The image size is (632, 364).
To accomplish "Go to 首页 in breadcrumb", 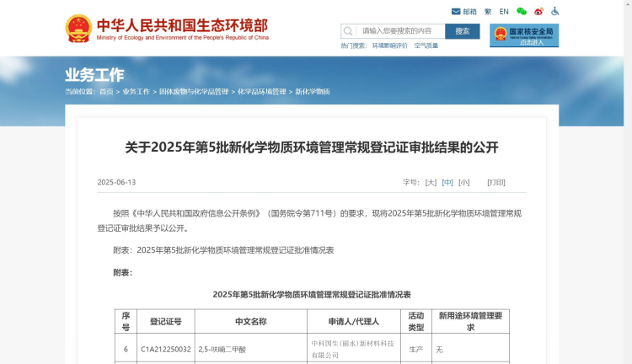I will 106,91.
